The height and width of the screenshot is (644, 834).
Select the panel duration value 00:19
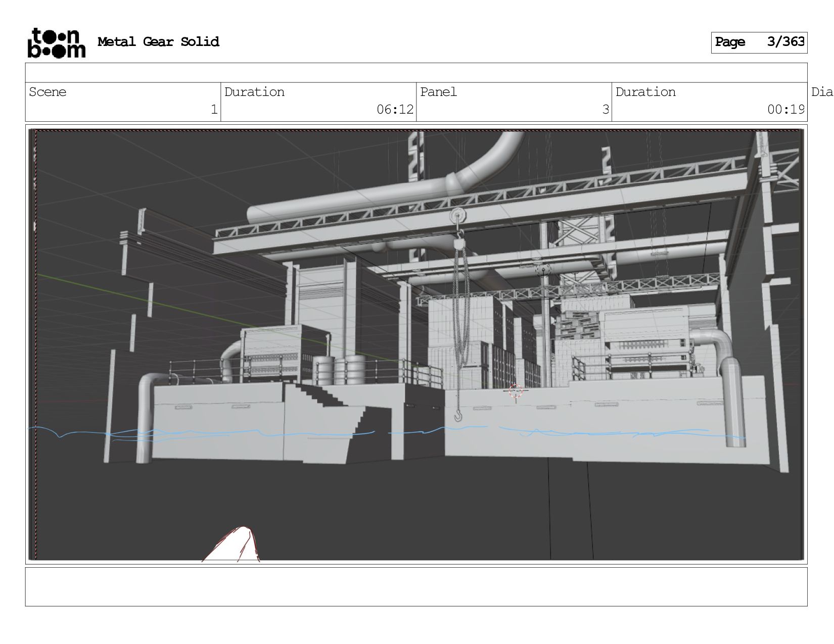(x=786, y=109)
